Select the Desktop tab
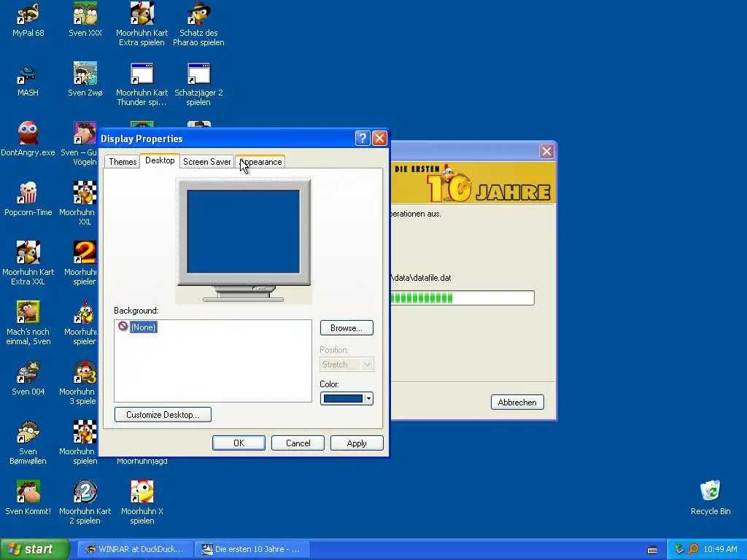The height and width of the screenshot is (560, 747). click(160, 160)
